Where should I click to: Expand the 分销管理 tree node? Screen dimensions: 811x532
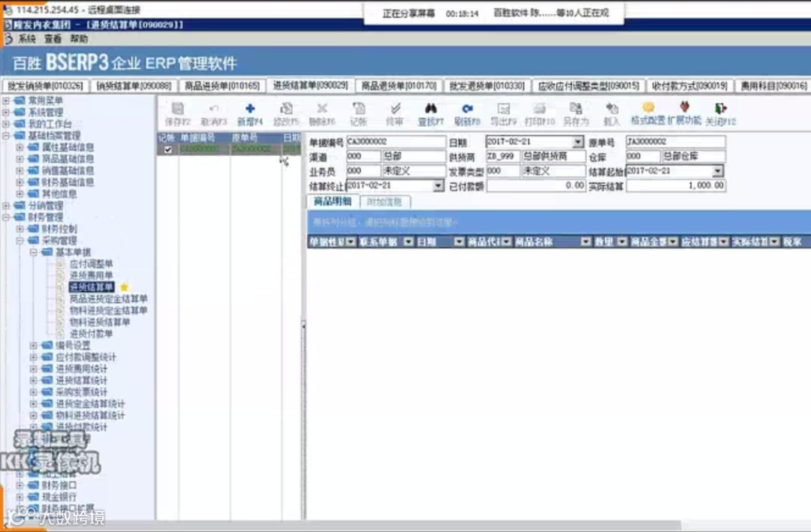6,206
